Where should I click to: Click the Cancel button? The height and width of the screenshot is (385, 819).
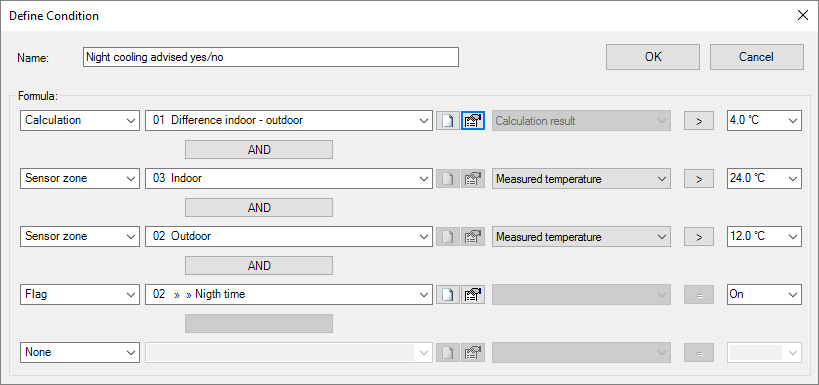pyautogui.click(x=756, y=56)
